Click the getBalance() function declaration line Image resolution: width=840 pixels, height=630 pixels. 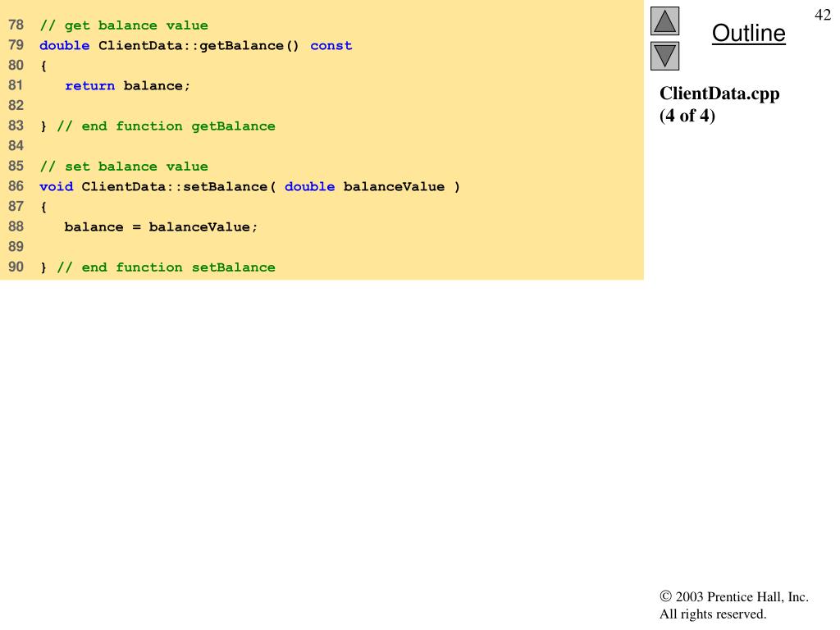point(195,46)
